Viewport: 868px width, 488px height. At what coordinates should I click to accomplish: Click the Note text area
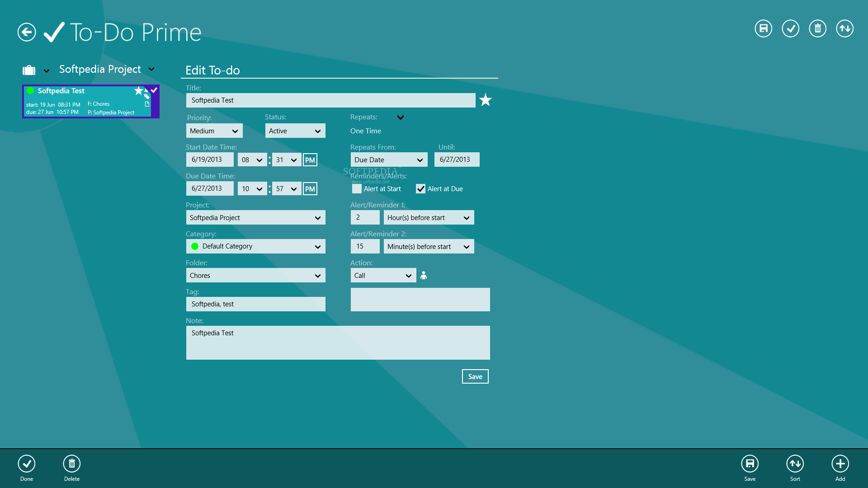[338, 343]
